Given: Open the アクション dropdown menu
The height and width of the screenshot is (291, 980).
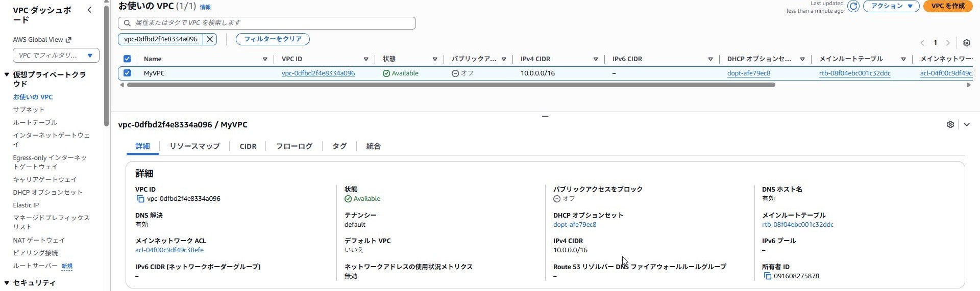Looking at the screenshot, I should [x=891, y=6].
